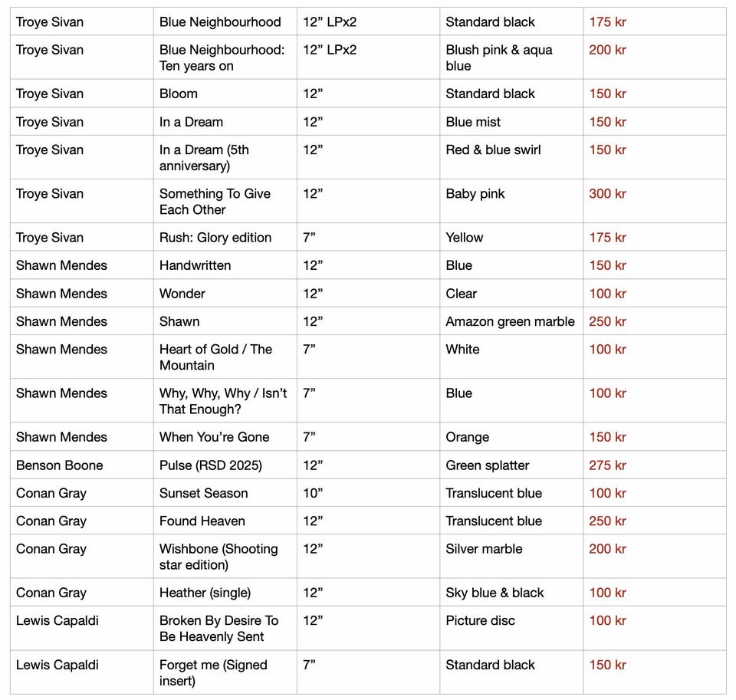The image size is (736, 700).
Task: Select the "Forget me (Signed insert)" cell
Action: coord(213,672)
